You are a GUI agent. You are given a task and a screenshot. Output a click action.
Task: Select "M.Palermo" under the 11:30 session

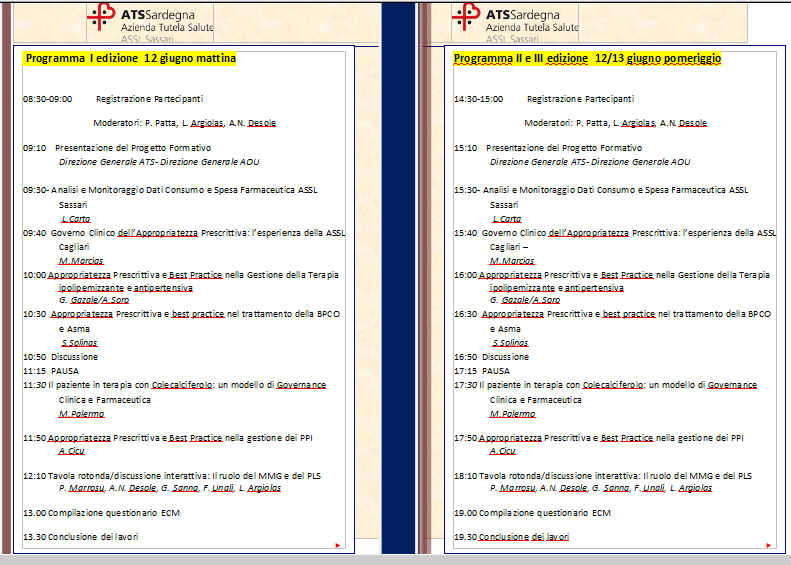click(x=81, y=414)
